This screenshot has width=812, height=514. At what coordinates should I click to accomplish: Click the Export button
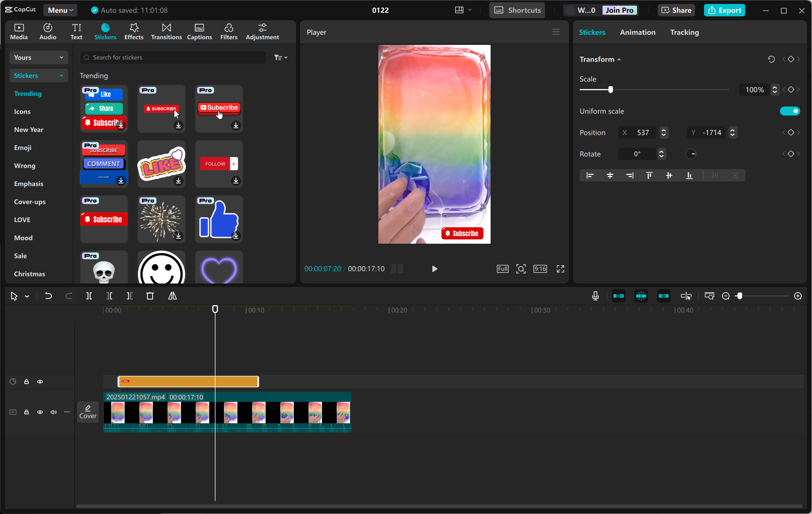(724, 10)
